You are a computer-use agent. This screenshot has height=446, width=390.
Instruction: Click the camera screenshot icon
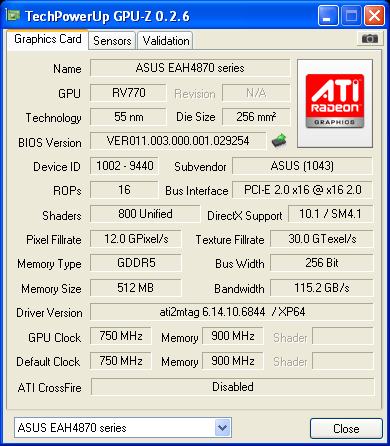click(x=369, y=39)
